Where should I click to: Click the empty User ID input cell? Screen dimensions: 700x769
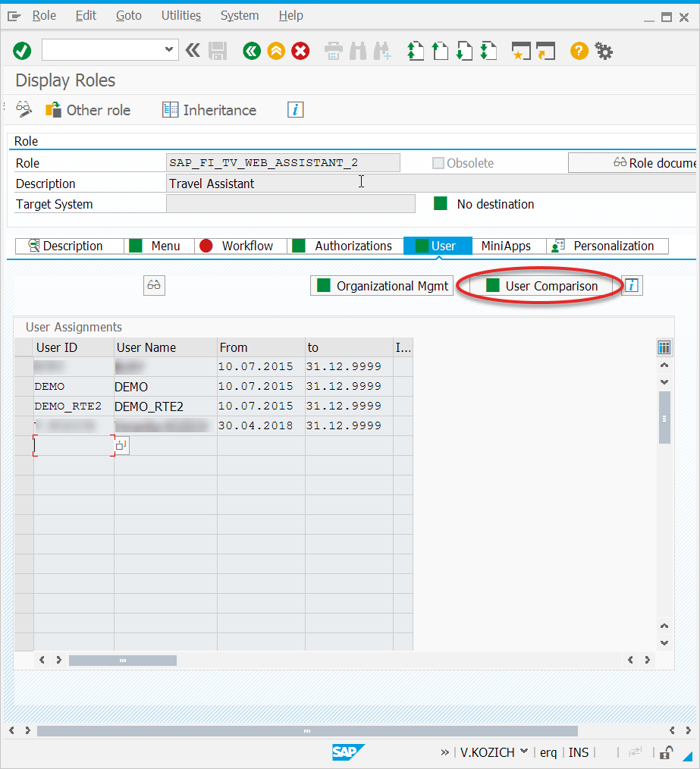click(74, 445)
